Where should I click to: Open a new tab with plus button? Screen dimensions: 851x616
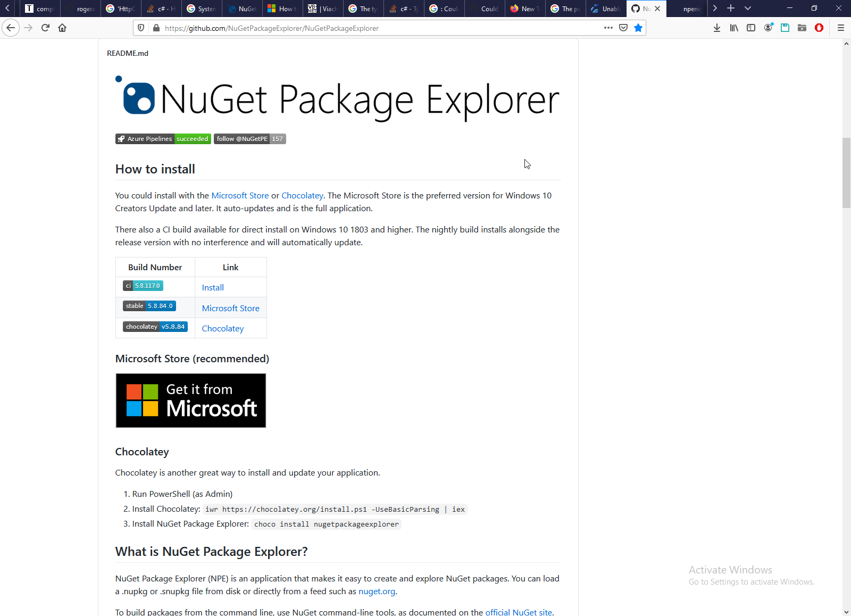(x=731, y=8)
